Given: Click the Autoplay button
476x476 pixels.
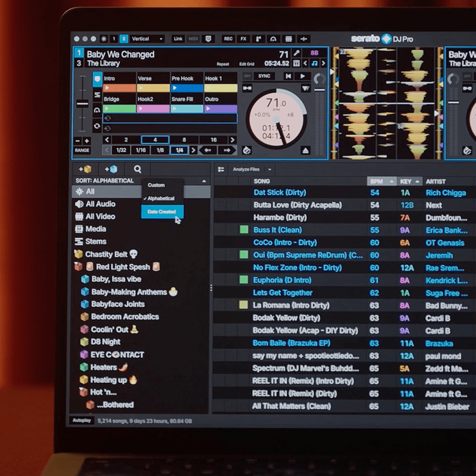Looking at the screenshot, I should [82, 420].
